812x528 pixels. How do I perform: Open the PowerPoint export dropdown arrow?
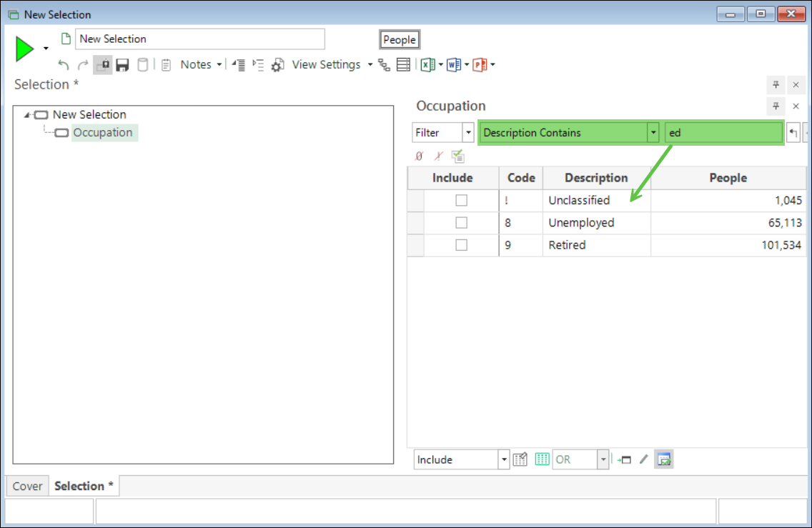(492, 65)
